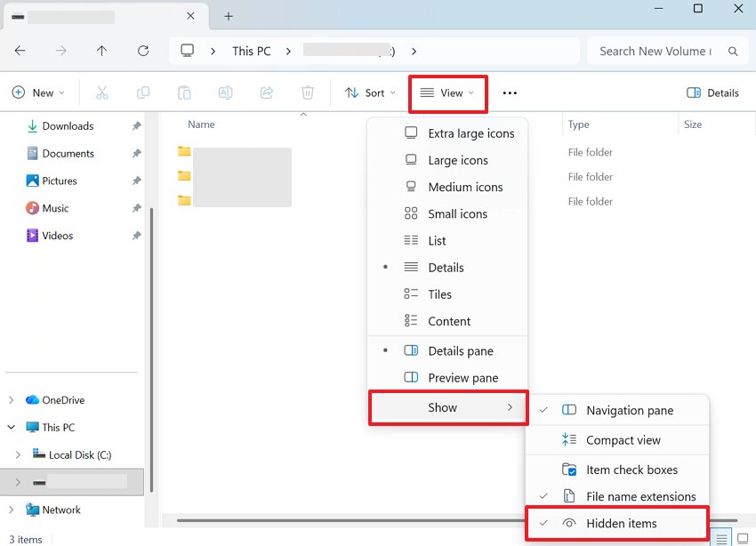Click the Share icon in the toolbar
This screenshot has height=546, width=756.
(266, 92)
